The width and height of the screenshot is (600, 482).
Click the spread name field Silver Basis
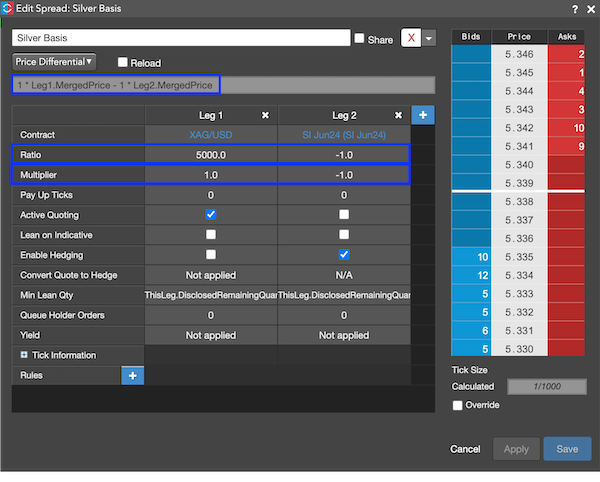(181, 38)
